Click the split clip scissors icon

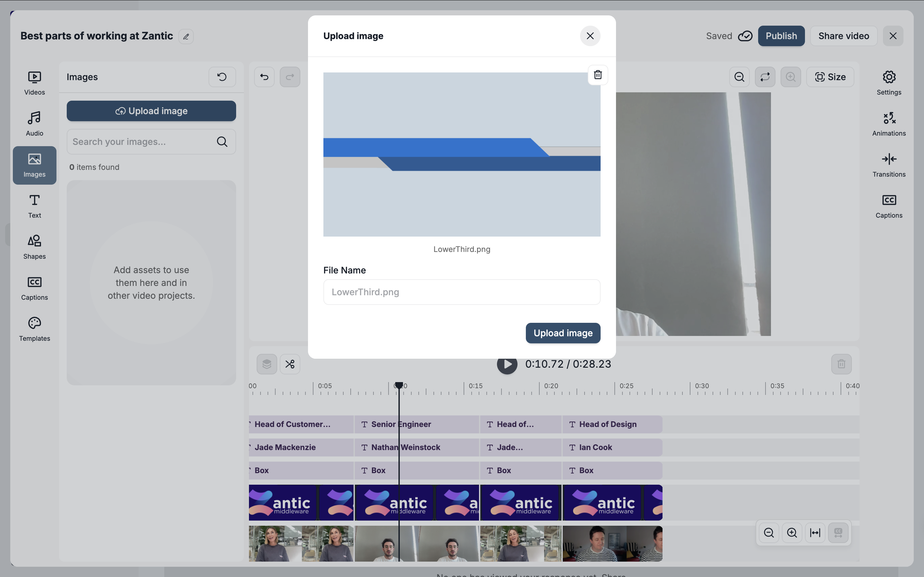(x=290, y=364)
